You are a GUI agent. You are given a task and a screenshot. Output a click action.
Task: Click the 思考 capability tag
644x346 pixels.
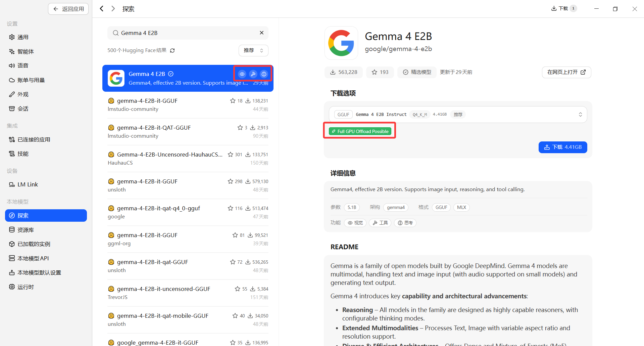click(x=405, y=223)
